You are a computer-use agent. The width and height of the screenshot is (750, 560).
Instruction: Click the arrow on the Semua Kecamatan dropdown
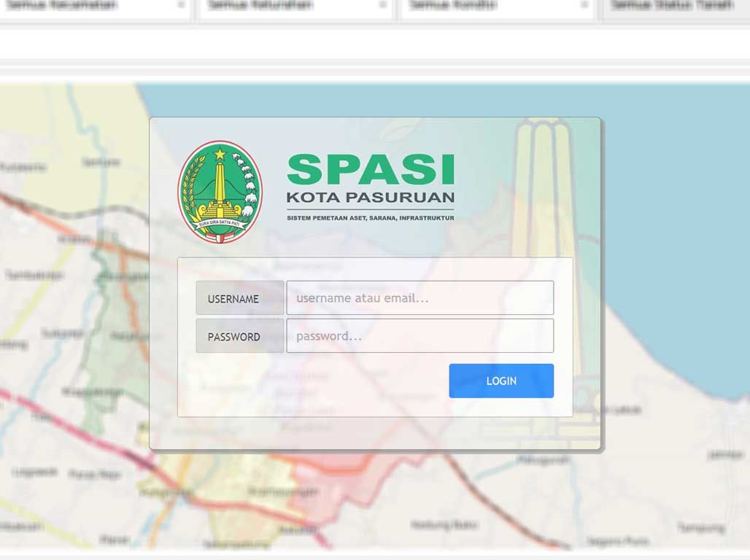click(x=181, y=5)
